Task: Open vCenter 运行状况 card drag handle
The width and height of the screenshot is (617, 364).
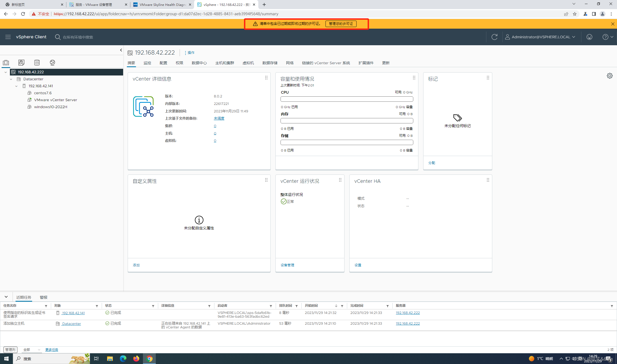Action: [340, 180]
